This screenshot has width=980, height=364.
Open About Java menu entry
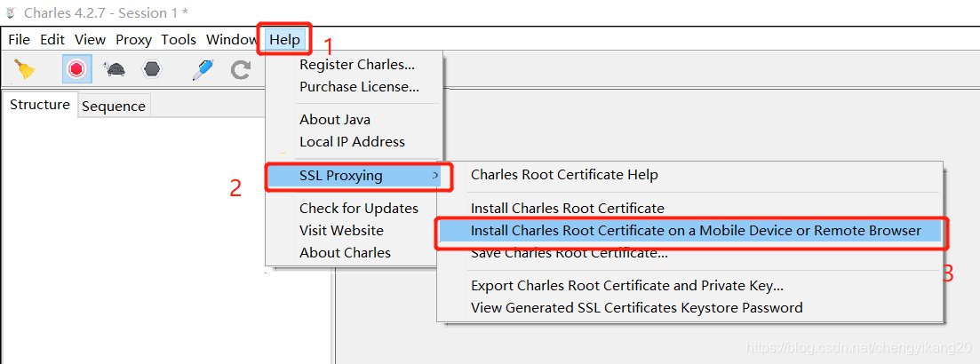[334, 119]
